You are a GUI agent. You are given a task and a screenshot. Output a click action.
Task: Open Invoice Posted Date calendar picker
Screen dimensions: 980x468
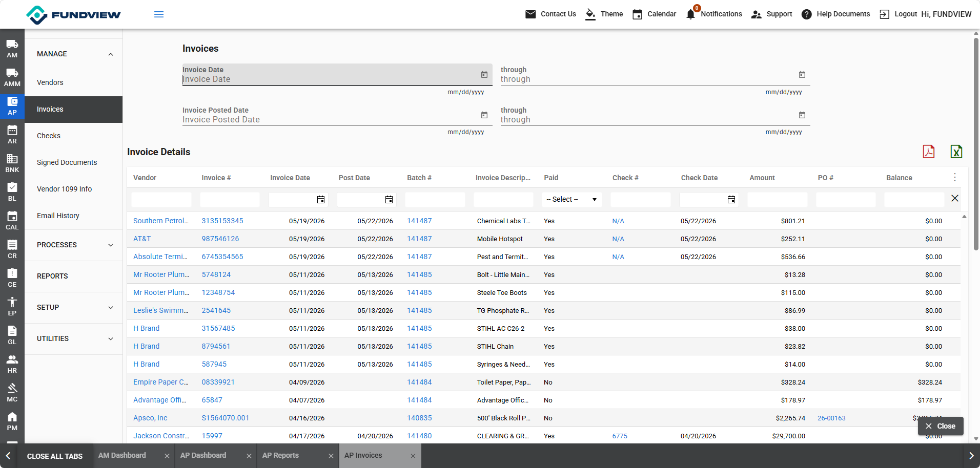coord(484,115)
